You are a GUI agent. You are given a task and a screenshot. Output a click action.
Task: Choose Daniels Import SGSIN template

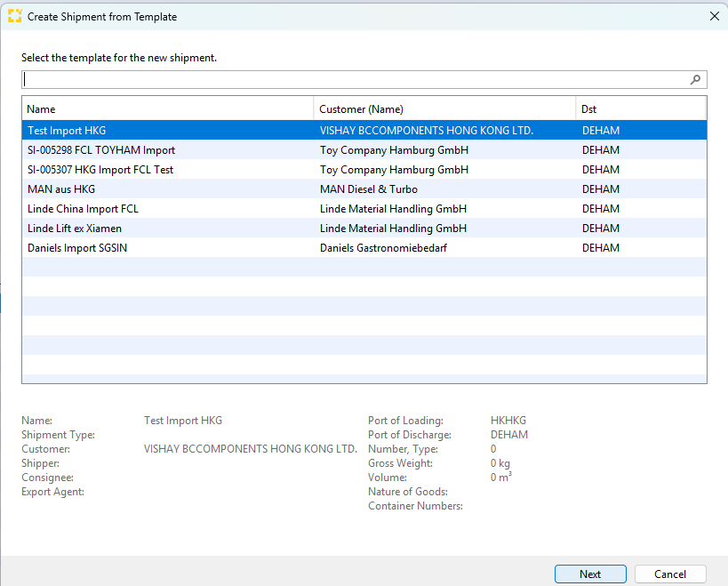(x=77, y=248)
